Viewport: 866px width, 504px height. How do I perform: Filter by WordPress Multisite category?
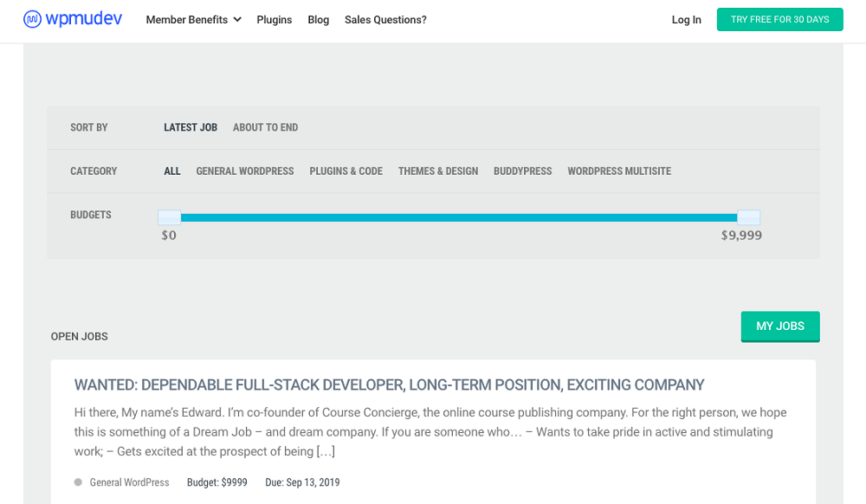point(619,171)
